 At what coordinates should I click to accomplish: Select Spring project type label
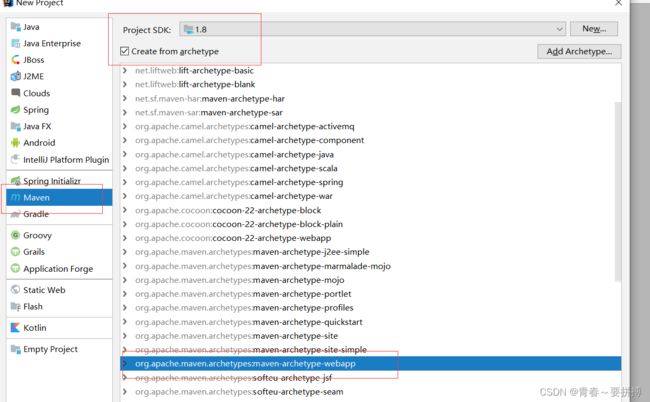[x=36, y=110]
